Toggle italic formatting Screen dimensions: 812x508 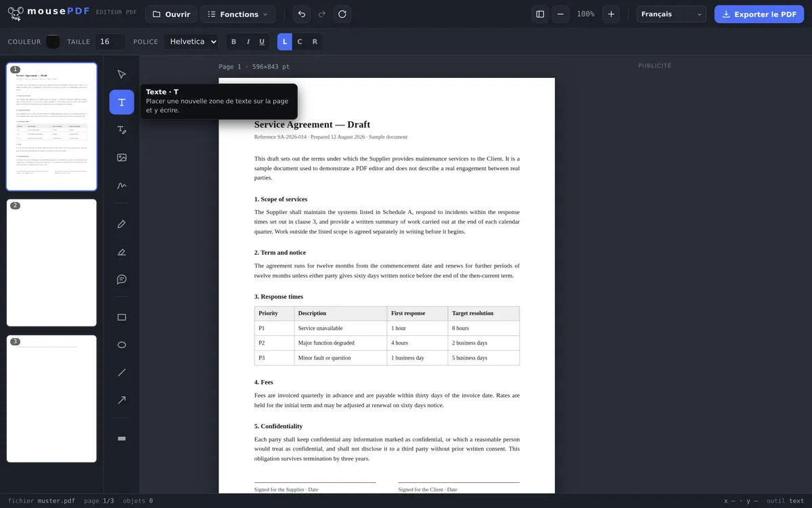point(248,42)
